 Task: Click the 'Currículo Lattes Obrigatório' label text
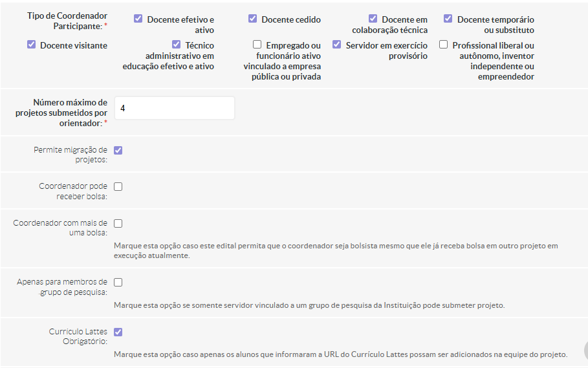pyautogui.click(x=78, y=336)
